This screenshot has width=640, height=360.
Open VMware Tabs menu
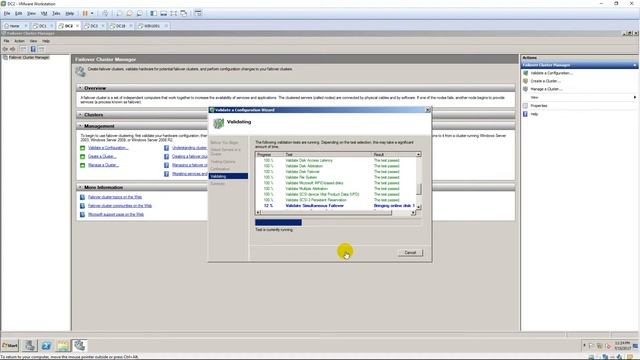pos(56,13)
